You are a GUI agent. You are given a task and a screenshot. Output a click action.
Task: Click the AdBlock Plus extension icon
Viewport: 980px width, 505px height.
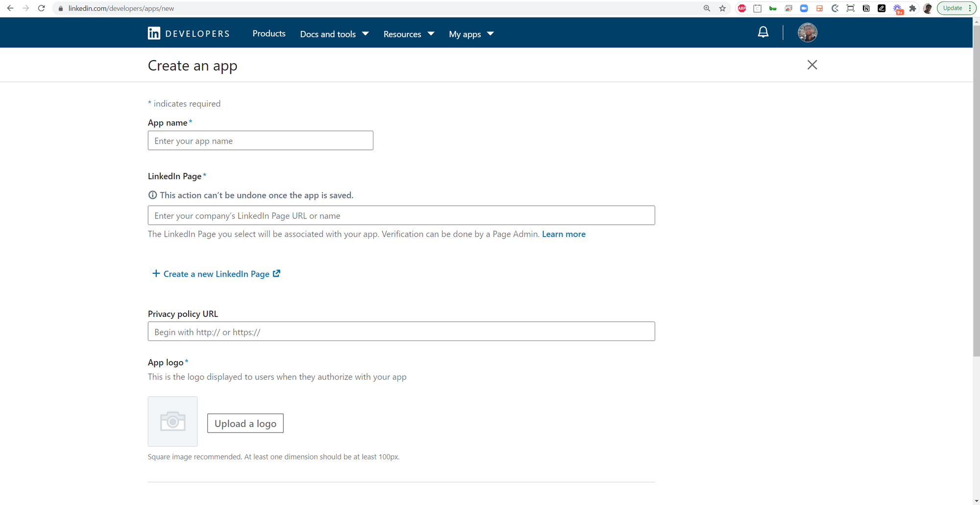(x=742, y=8)
